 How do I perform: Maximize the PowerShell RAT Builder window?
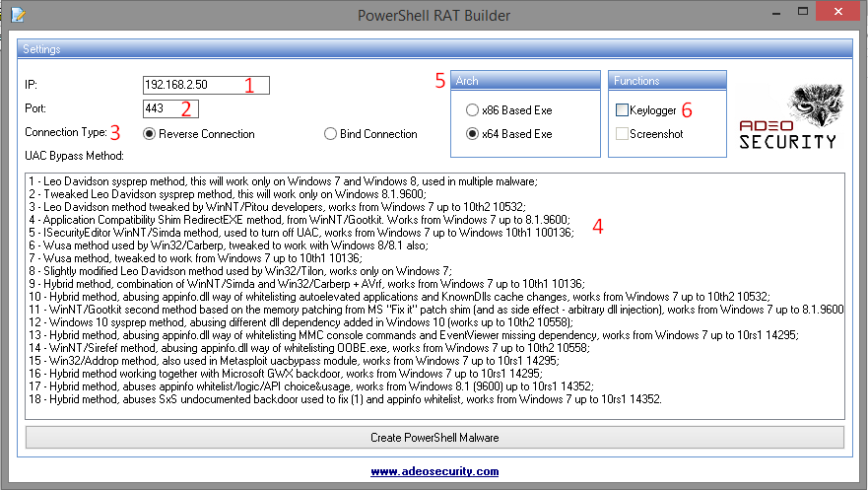point(803,11)
